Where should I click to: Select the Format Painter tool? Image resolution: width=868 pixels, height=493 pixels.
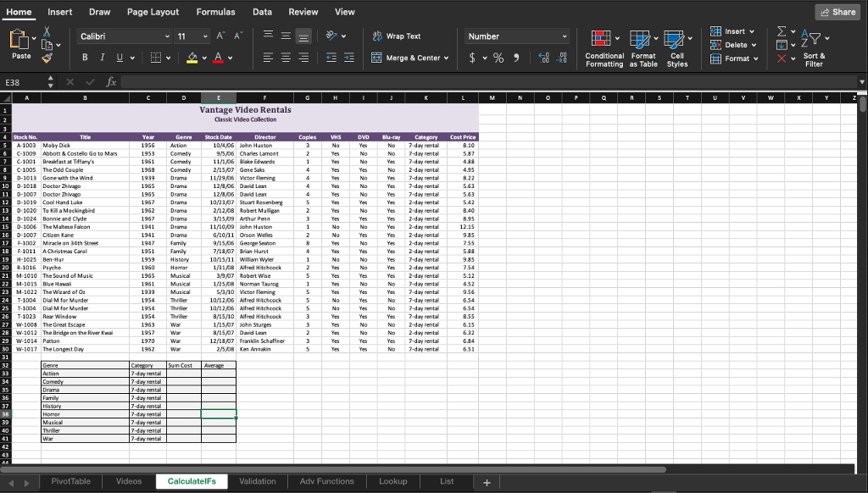tap(47, 58)
